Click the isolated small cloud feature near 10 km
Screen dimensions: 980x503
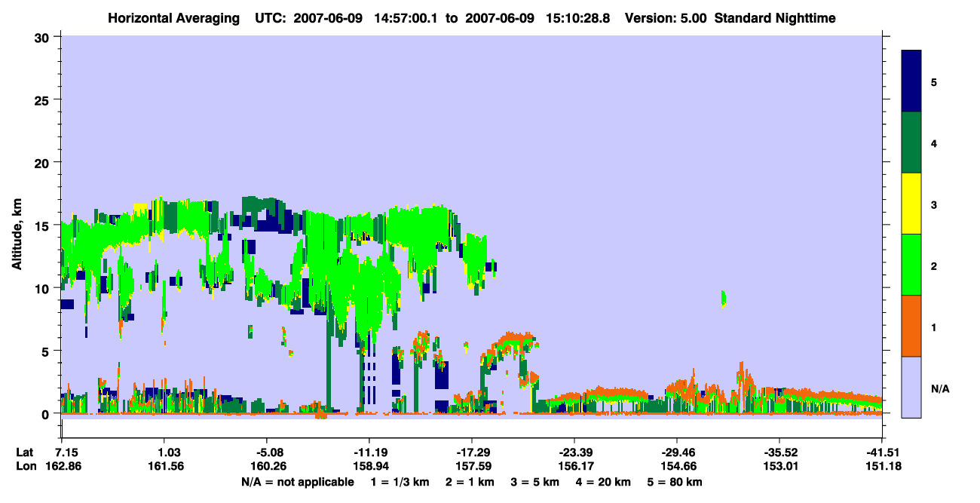click(x=724, y=299)
